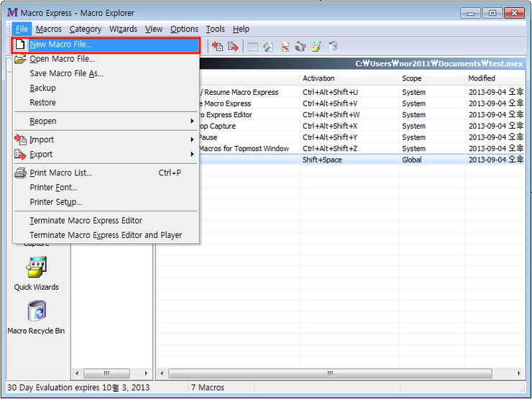532x399 pixels.
Task: Click the camera Capture icon in the toolbar
Action: [301, 47]
